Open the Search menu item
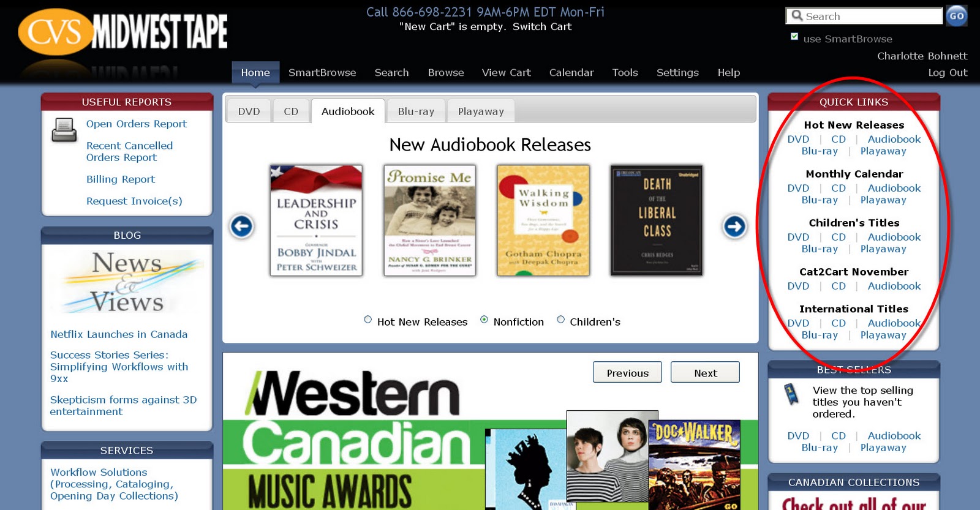Screen dimensions: 980x510 coord(392,72)
